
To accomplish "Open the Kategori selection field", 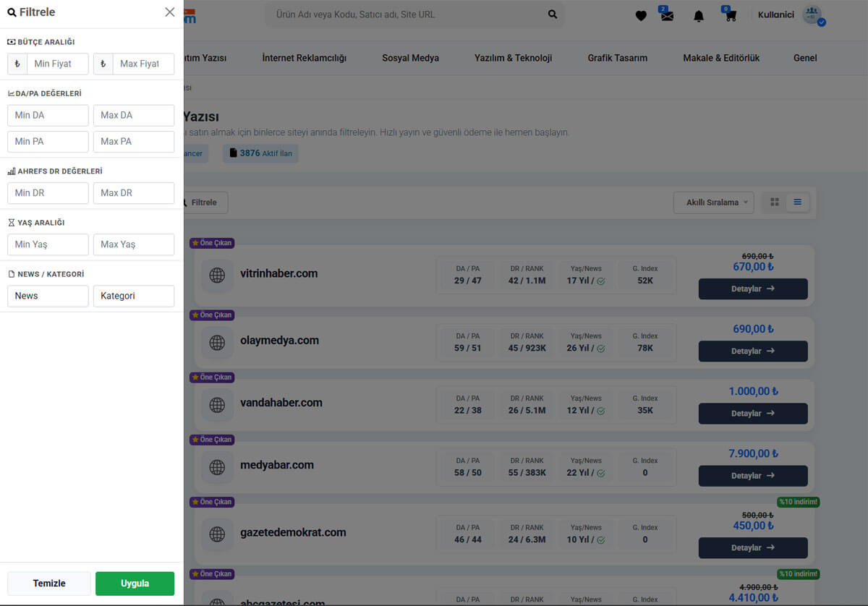I will (134, 296).
